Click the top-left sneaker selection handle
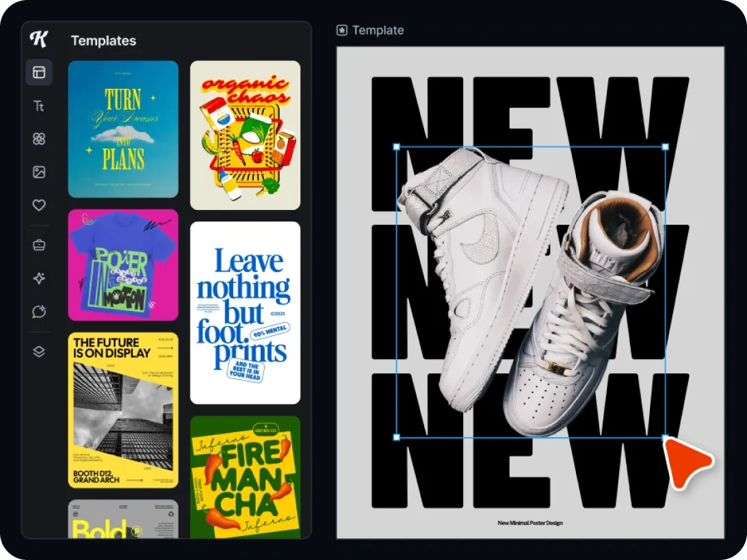747x560 pixels. tap(397, 147)
